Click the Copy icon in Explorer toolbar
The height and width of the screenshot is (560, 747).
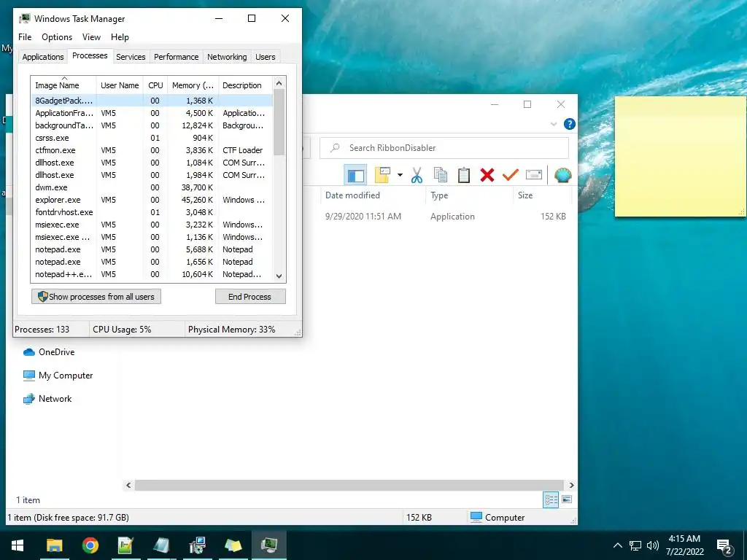[440, 175]
